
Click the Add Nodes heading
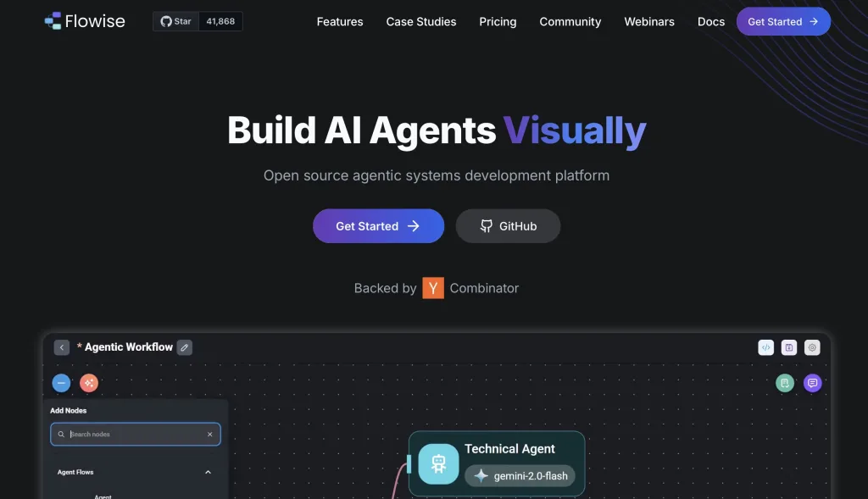(68, 411)
